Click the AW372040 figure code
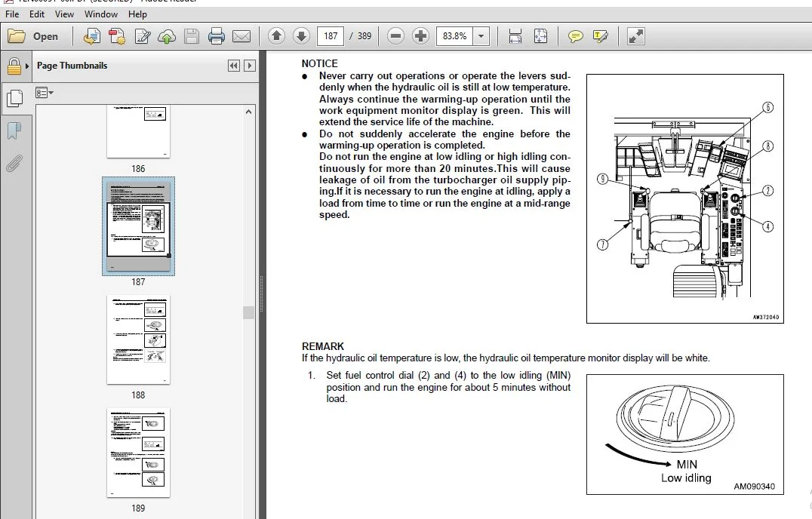 [765, 317]
